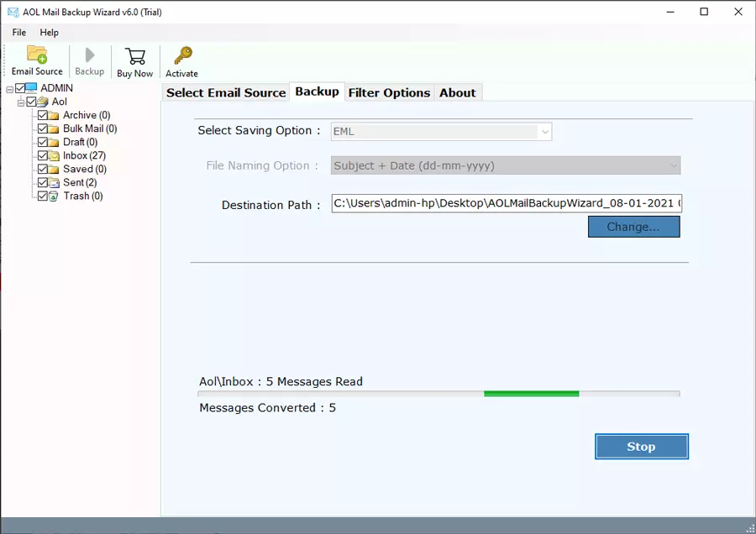Toggle the Sent (2) checkbox
Screen dimensions: 756x534
click(43, 183)
